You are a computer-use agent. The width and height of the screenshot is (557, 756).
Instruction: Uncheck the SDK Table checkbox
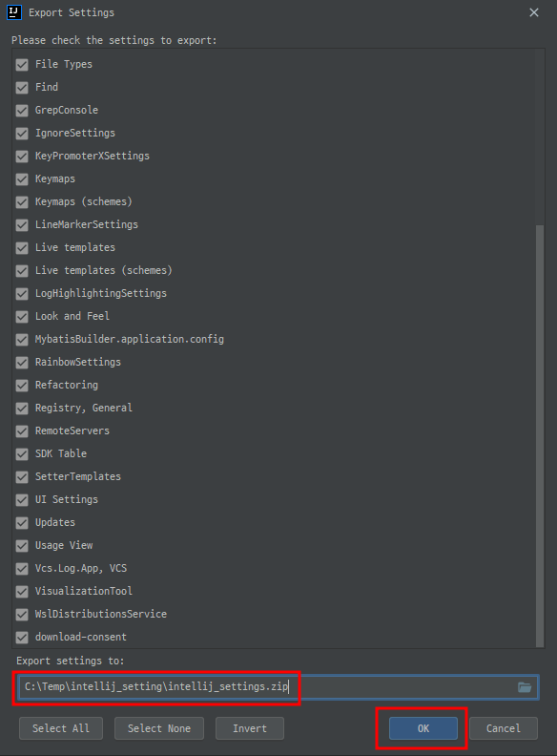click(x=22, y=454)
